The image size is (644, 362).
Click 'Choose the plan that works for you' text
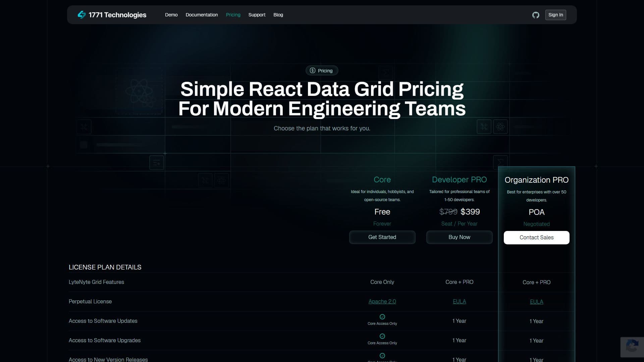(x=322, y=128)
